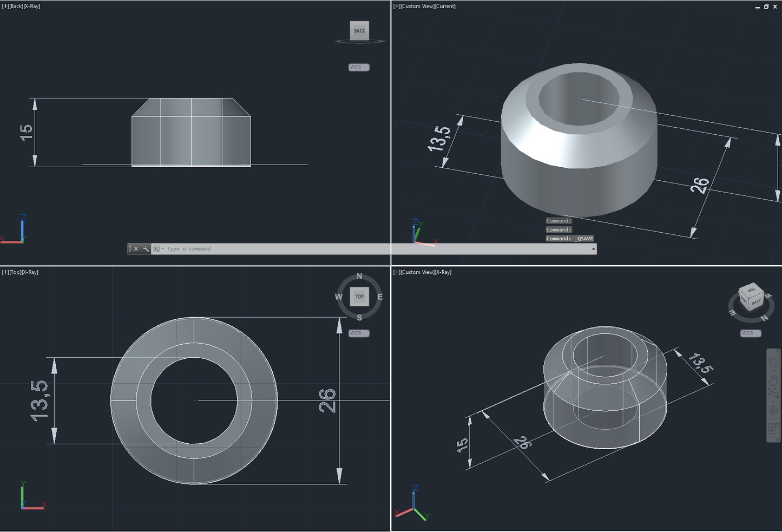Click the TOP face of the ViewCube
Viewport: 782px width, 532px height.
[x=359, y=297]
